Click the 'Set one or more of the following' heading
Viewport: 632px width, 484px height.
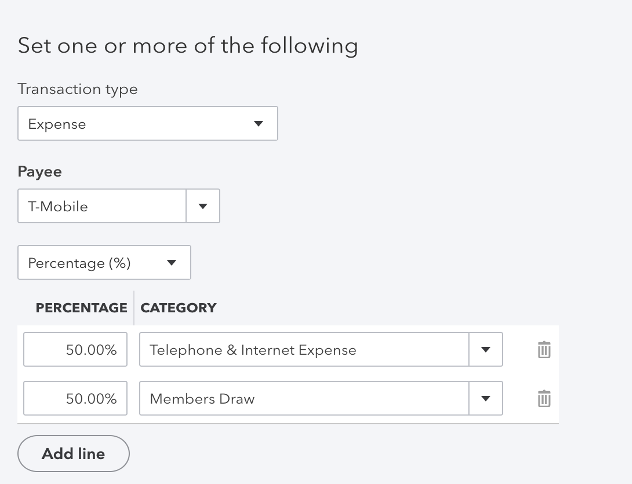point(188,46)
